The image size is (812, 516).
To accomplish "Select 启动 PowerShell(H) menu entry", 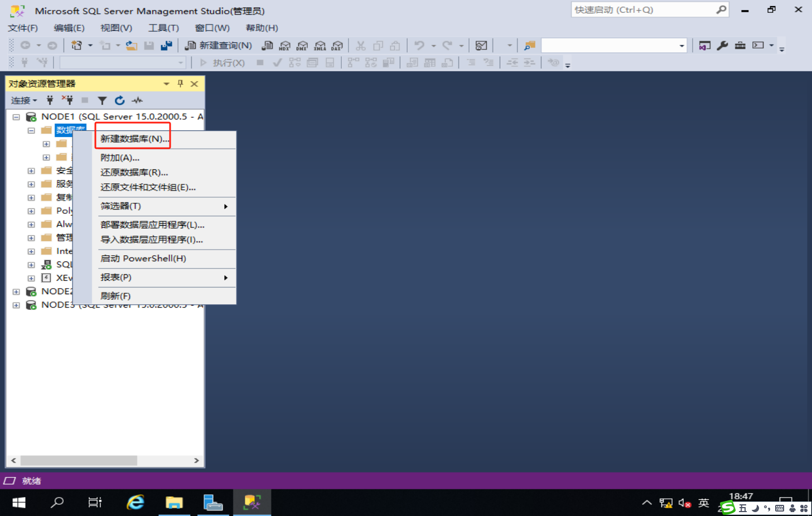I will tap(143, 259).
